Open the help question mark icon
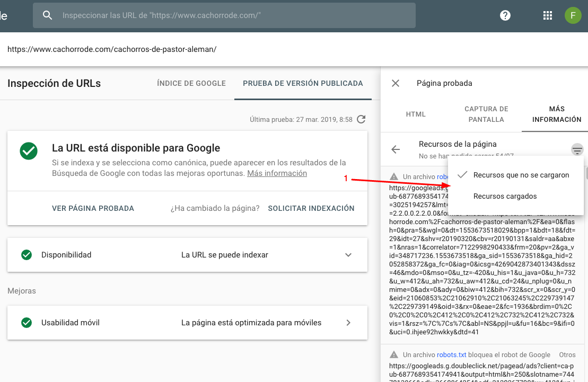 [x=505, y=15]
